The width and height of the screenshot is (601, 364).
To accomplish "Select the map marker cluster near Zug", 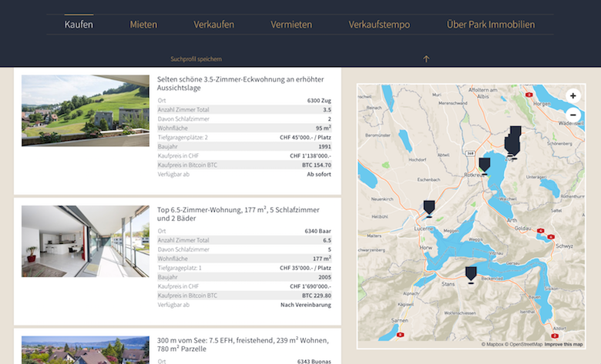I will (512, 142).
